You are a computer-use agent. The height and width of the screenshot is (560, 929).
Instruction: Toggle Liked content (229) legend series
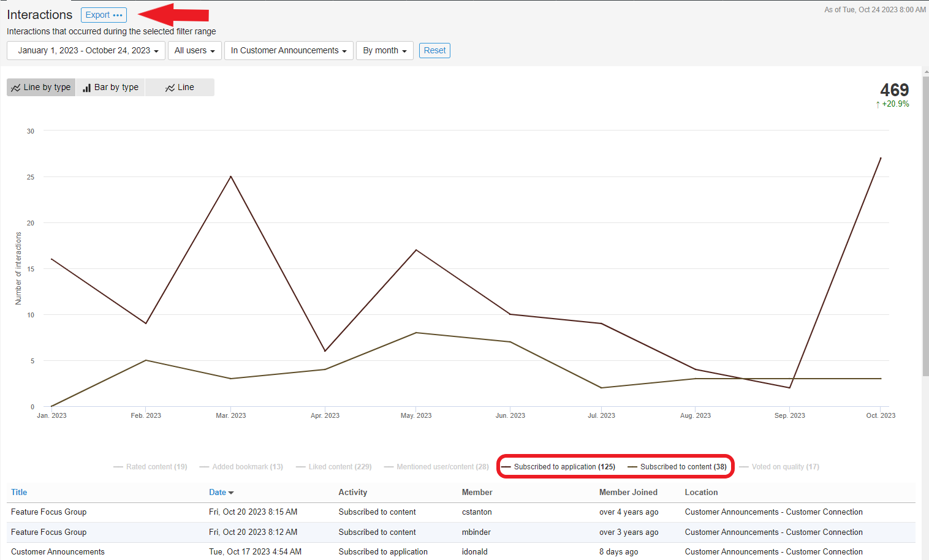point(333,467)
